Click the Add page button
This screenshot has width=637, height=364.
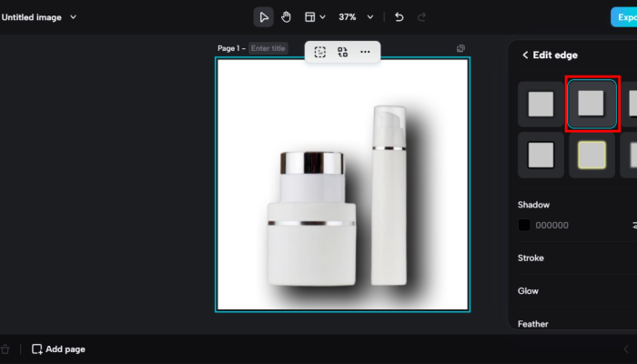pos(59,349)
